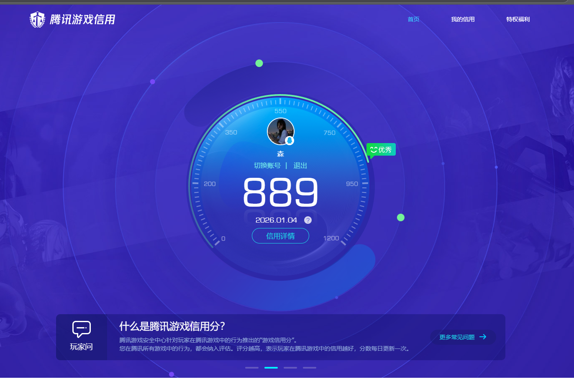This screenshot has width=574, height=392.
Task: Click the 更多常见问题 button
Action: pos(463,337)
